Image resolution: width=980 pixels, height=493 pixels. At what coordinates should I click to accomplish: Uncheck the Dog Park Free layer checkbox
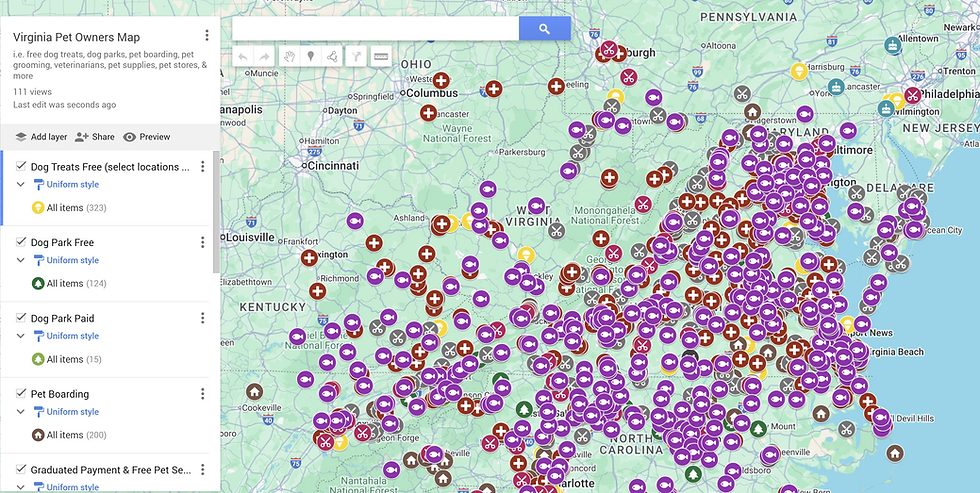click(21, 242)
